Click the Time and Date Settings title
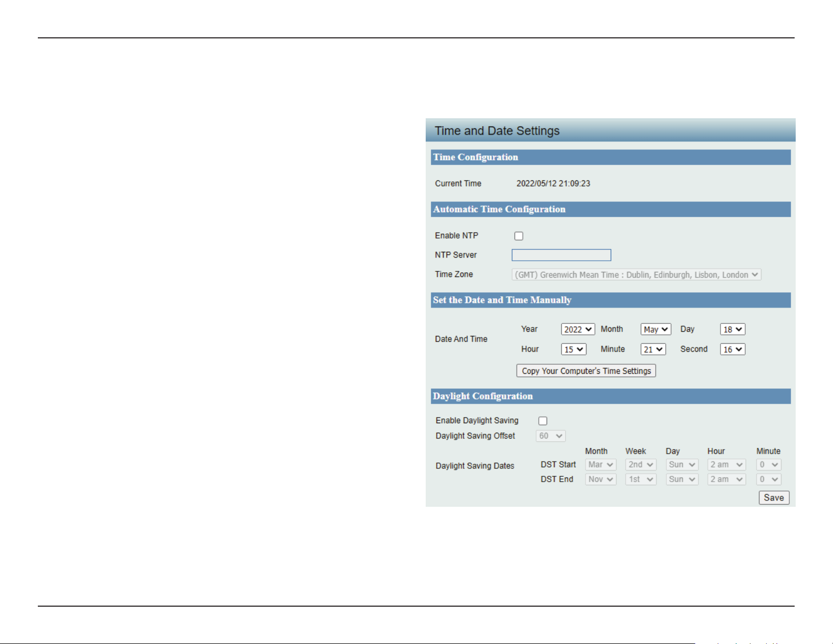 pyautogui.click(x=497, y=131)
